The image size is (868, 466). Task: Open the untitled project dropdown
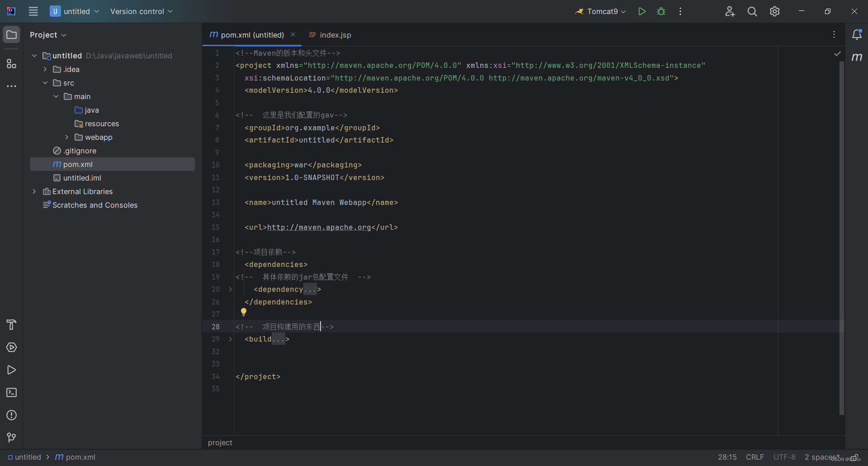coord(75,11)
